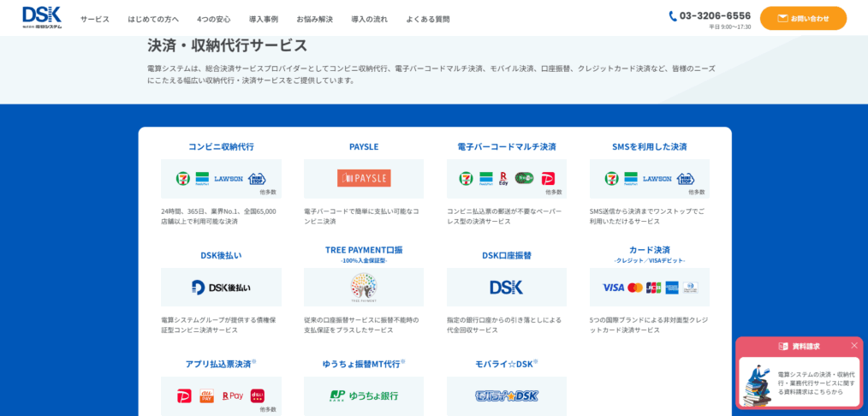The width and height of the screenshot is (868, 416).
Task: Open 導入の流れ navigation item
Action: click(x=369, y=19)
